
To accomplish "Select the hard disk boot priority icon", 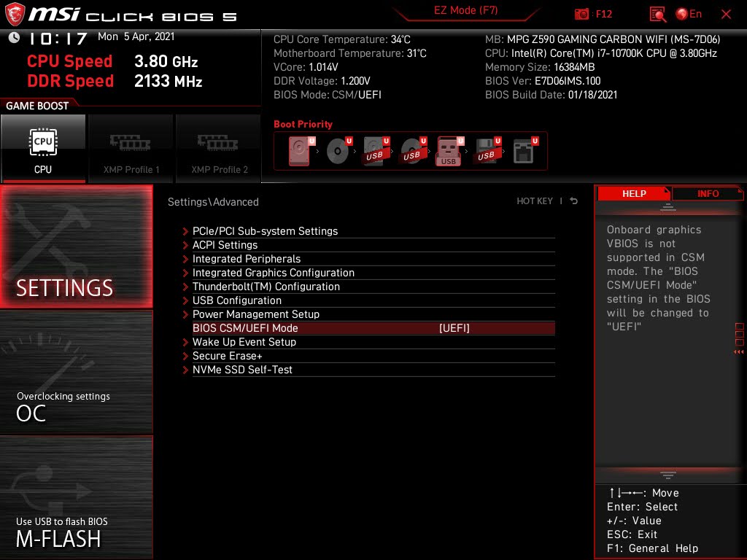I will pos(301,150).
